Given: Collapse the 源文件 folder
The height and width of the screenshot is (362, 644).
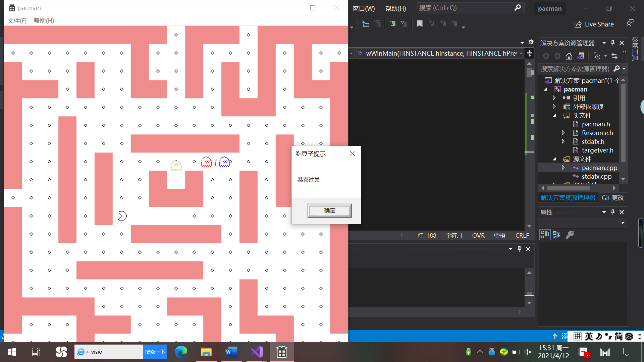Looking at the screenshot, I should (x=554, y=159).
